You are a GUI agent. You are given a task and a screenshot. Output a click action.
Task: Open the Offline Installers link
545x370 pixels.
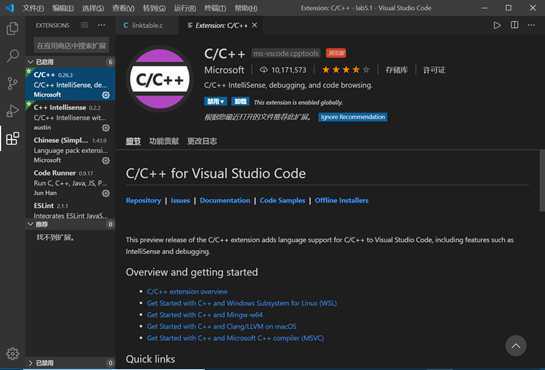point(341,200)
